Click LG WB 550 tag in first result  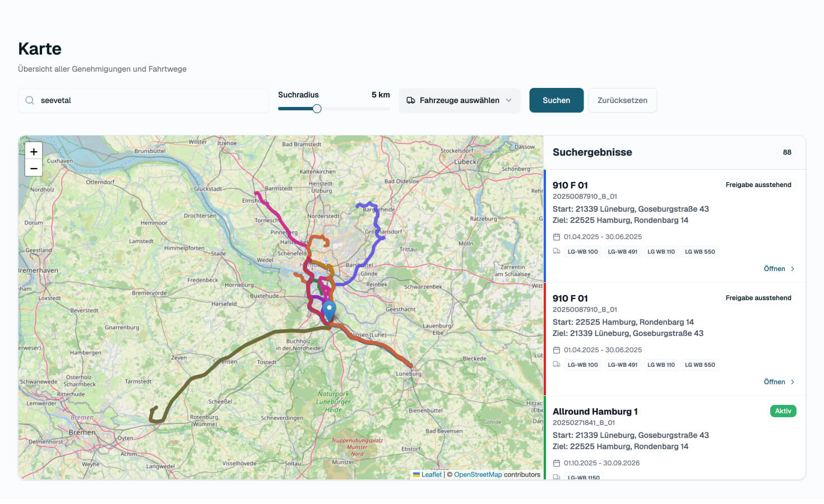(700, 251)
